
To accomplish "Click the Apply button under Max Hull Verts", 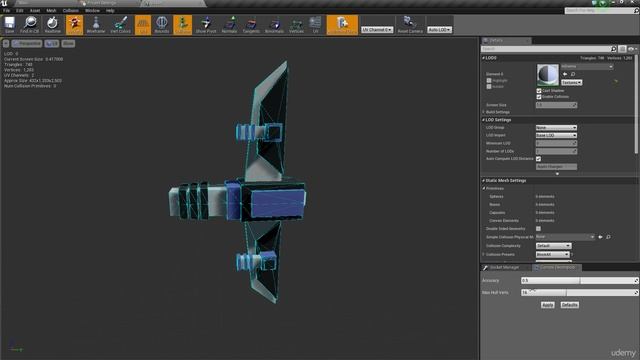I will tap(547, 305).
